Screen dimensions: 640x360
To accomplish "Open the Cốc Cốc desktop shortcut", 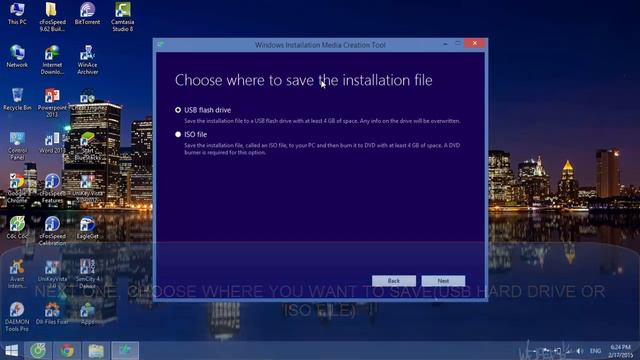I will pos(17,228).
